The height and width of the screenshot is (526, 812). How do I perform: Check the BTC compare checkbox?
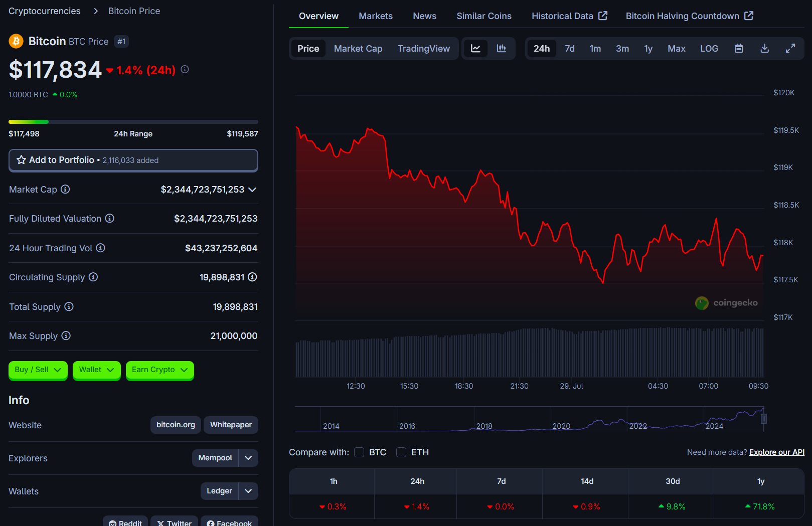tap(359, 452)
